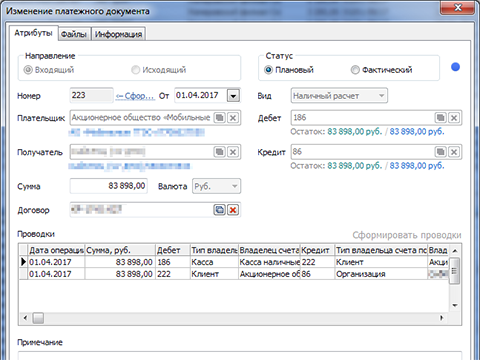Click the Дата операции column header

(x=56, y=250)
